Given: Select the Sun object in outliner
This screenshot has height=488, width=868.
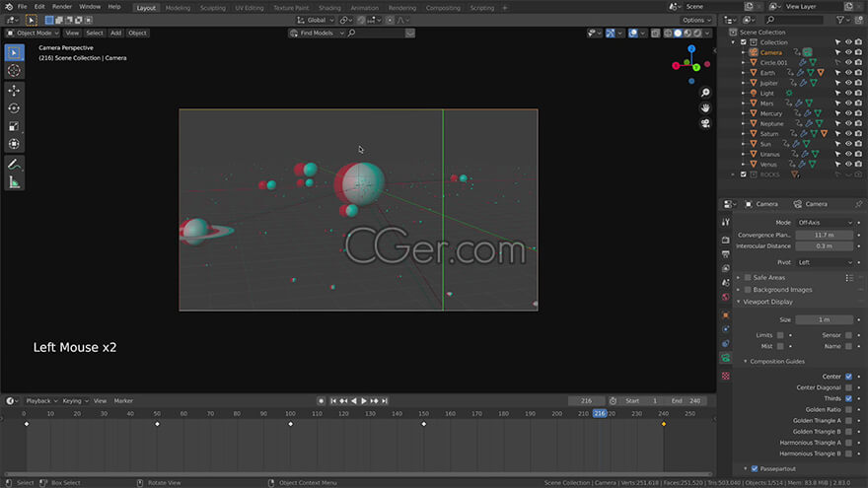Looking at the screenshot, I should (x=765, y=144).
